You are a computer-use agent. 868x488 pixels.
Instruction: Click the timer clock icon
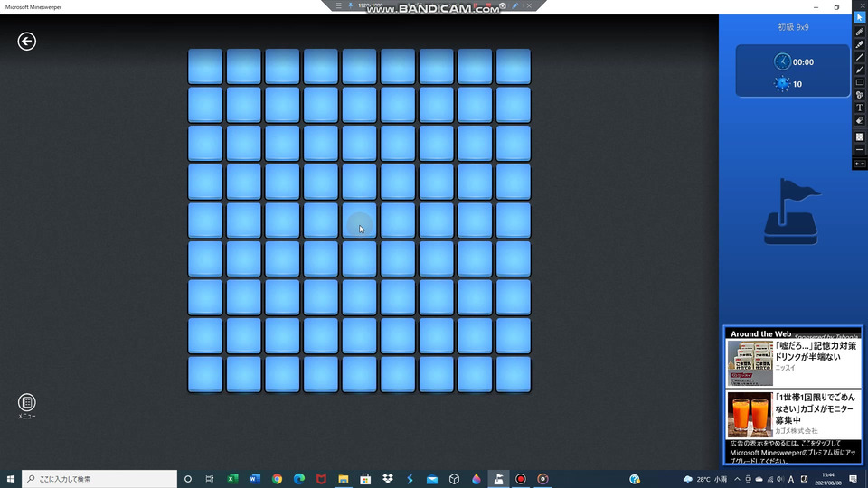tap(782, 61)
